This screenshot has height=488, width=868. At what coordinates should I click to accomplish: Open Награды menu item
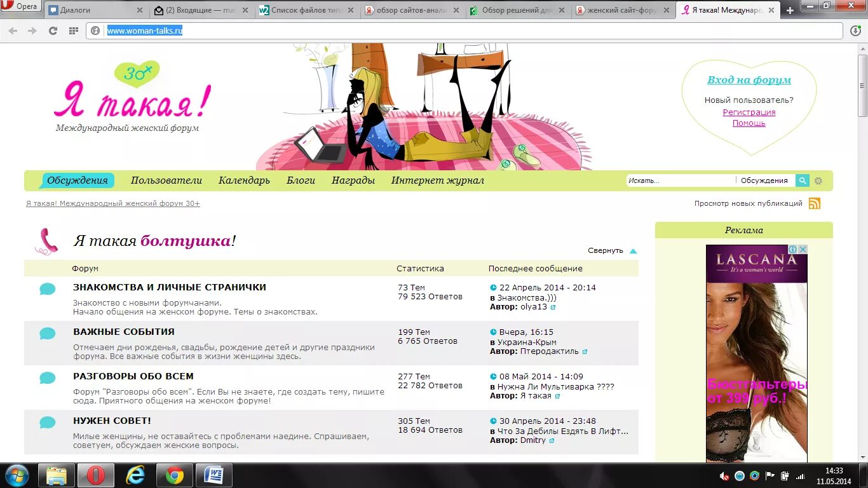pyautogui.click(x=353, y=180)
